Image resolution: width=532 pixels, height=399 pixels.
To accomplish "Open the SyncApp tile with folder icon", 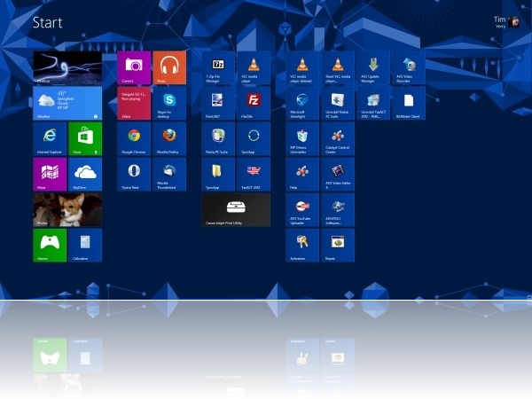I will click(x=218, y=175).
